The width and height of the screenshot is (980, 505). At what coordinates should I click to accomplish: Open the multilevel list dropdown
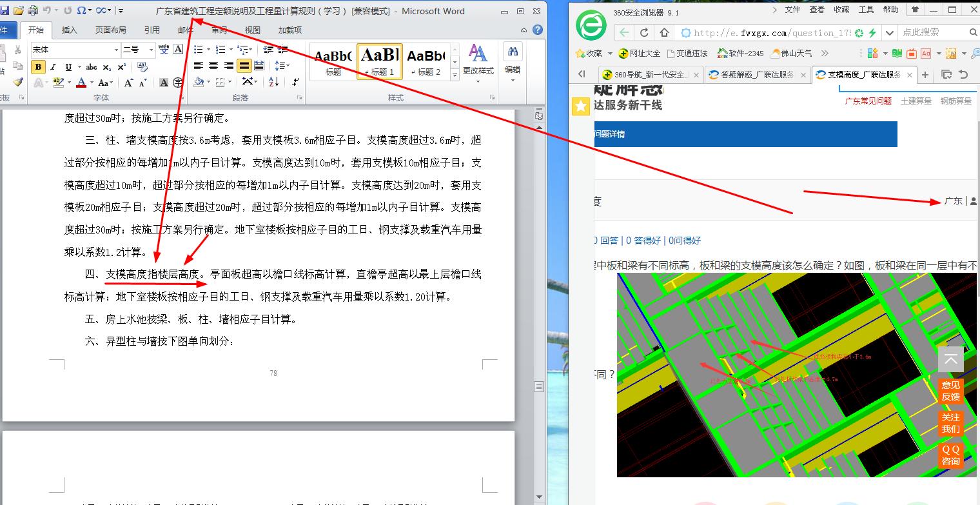point(250,50)
